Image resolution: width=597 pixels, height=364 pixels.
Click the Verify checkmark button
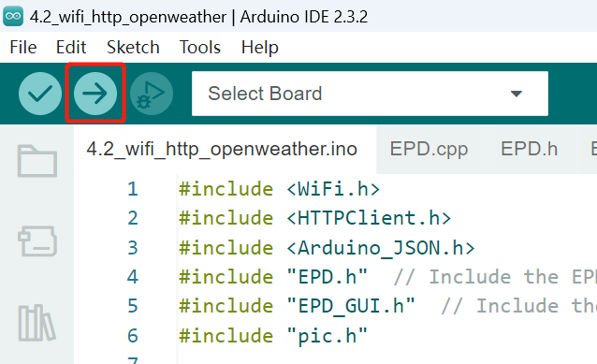tap(40, 94)
